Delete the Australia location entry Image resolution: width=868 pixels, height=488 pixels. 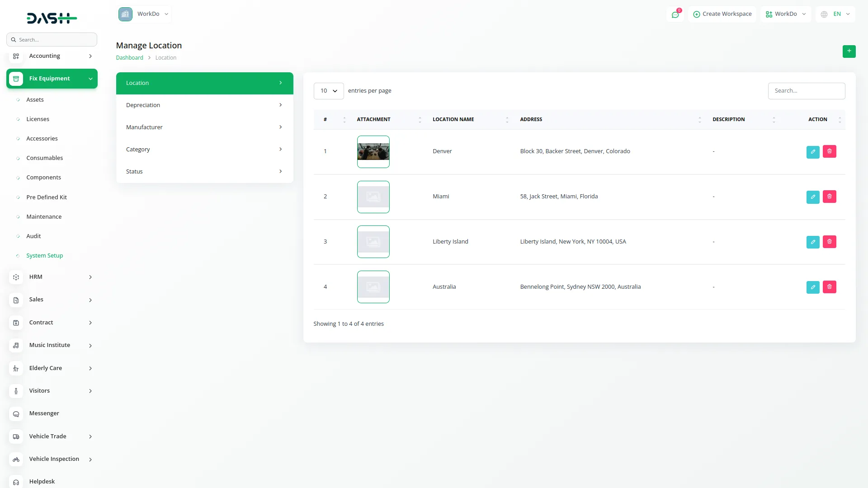pos(829,287)
